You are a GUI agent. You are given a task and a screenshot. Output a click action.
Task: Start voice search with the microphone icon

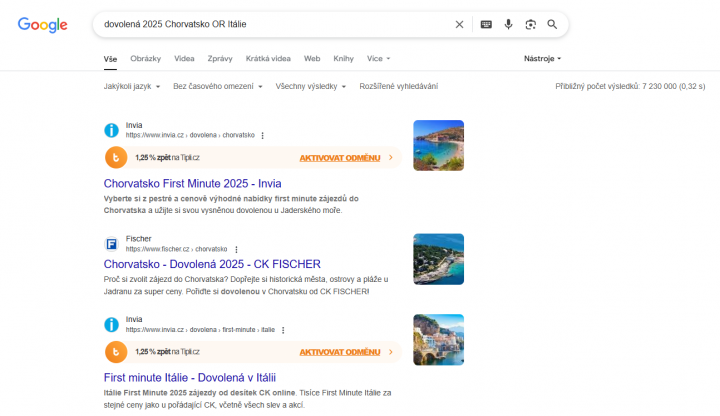pos(508,24)
